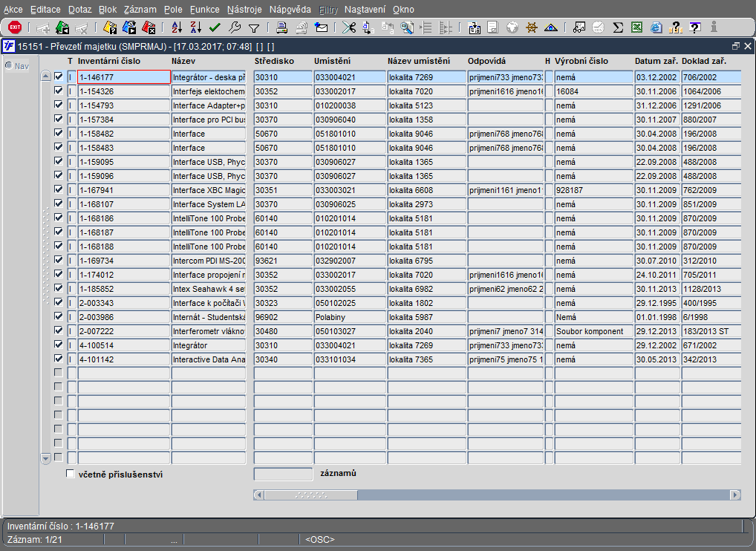The image size is (756, 551).
Task: Sort ascending with the A-Z icon
Action: click(x=177, y=27)
